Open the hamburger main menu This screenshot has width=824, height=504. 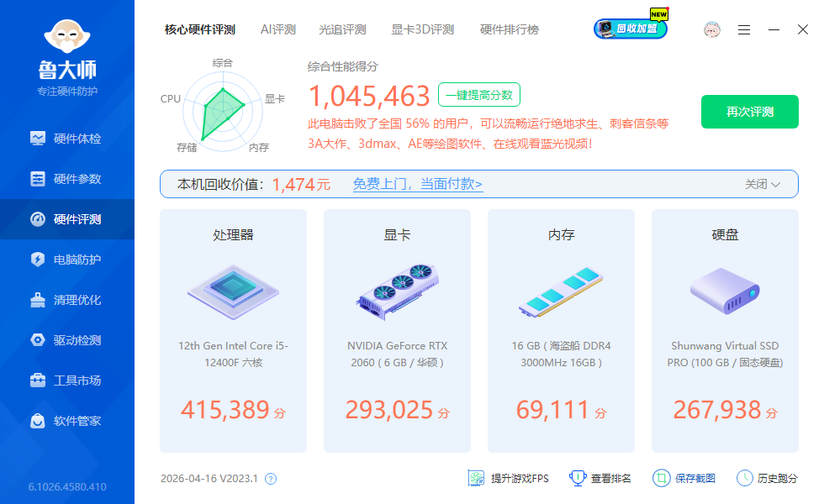(x=743, y=30)
